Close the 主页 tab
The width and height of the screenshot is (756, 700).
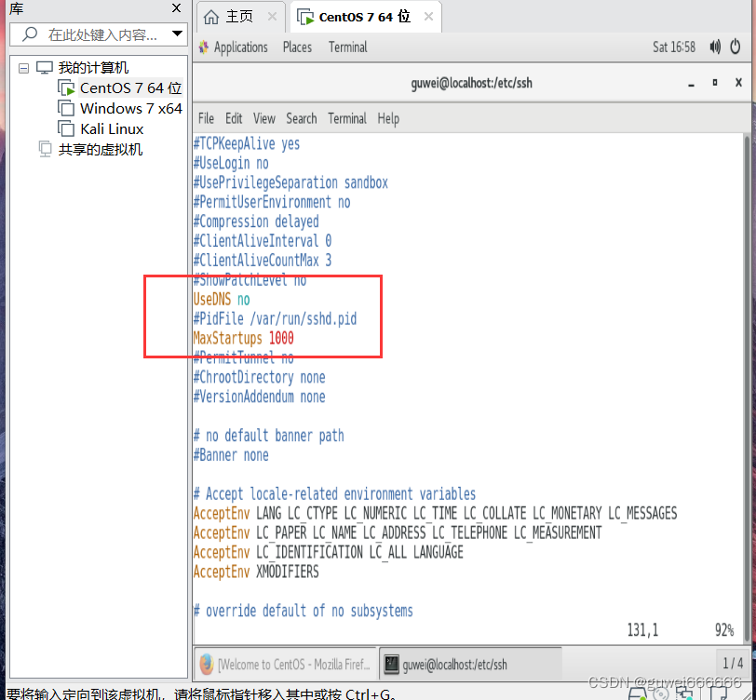pos(272,17)
